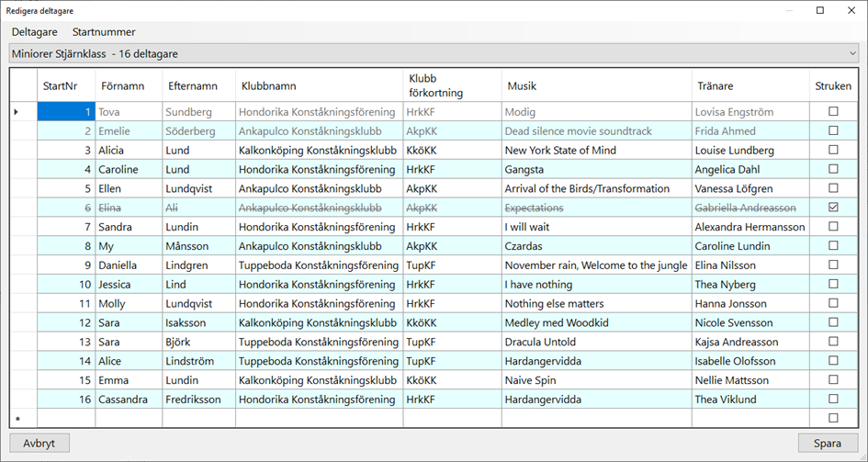Click the Tränare column header
Viewport: 868px width, 462px height.
[716, 86]
